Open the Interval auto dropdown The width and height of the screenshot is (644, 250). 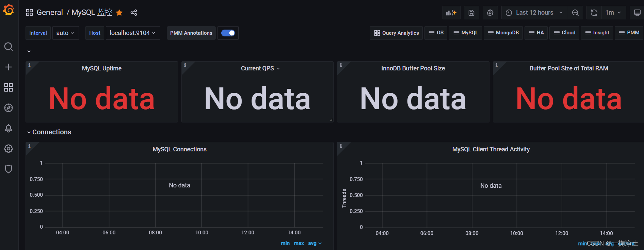[x=65, y=33]
